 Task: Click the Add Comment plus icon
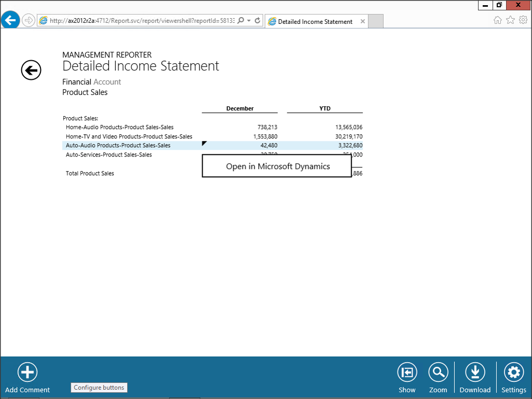27,372
